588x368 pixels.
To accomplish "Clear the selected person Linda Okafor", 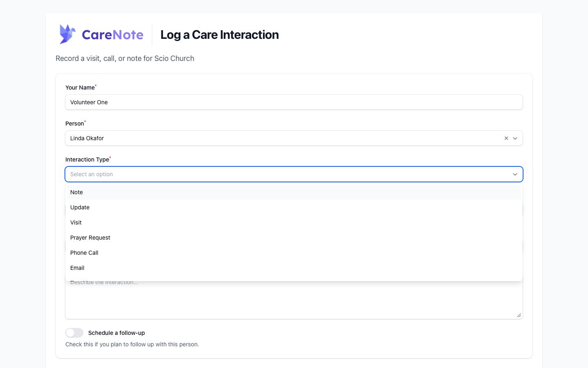I will 506,138.
